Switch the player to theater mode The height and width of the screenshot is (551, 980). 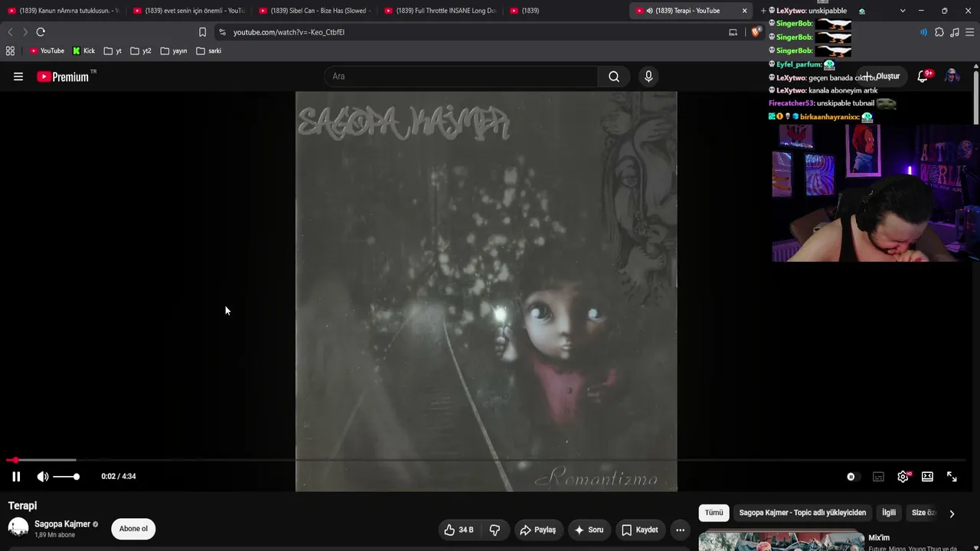pyautogui.click(x=927, y=477)
